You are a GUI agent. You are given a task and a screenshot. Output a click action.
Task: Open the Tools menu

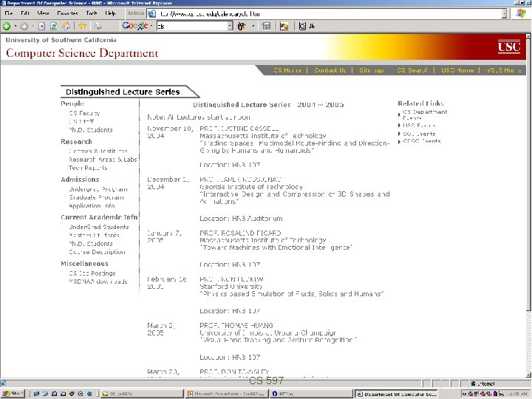[x=92, y=13]
